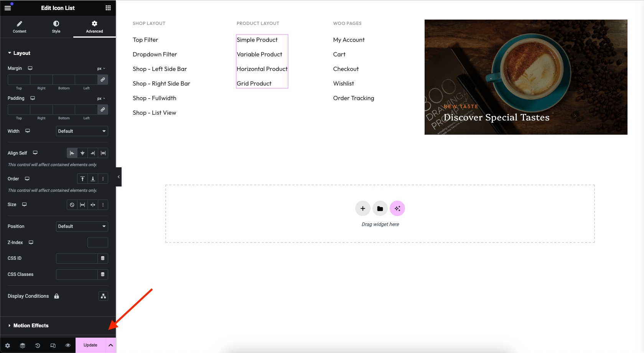
Task: Open dynamic tags for CSS ID field
Action: coord(103,258)
